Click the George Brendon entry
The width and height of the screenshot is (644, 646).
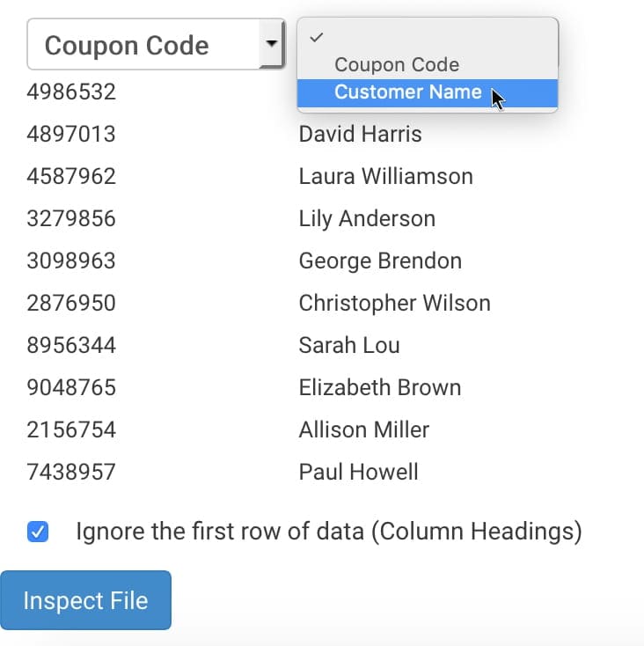click(380, 261)
